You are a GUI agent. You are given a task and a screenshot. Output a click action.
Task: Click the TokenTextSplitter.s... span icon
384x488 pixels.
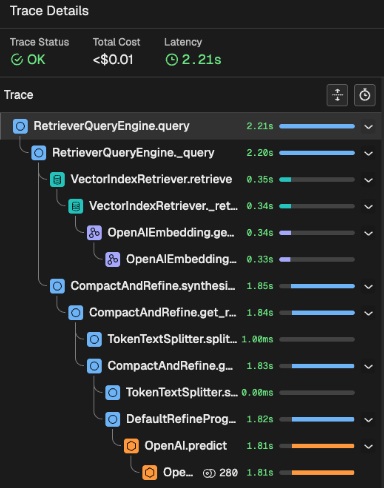pyautogui.click(x=113, y=393)
